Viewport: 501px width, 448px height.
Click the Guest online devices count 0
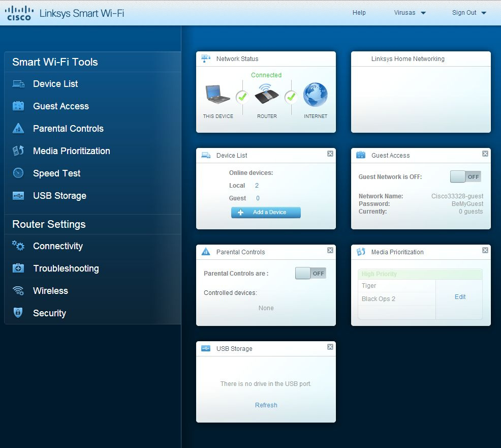258,198
